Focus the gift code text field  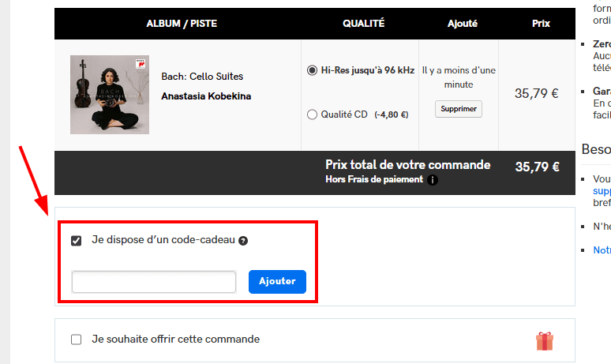pos(154,282)
